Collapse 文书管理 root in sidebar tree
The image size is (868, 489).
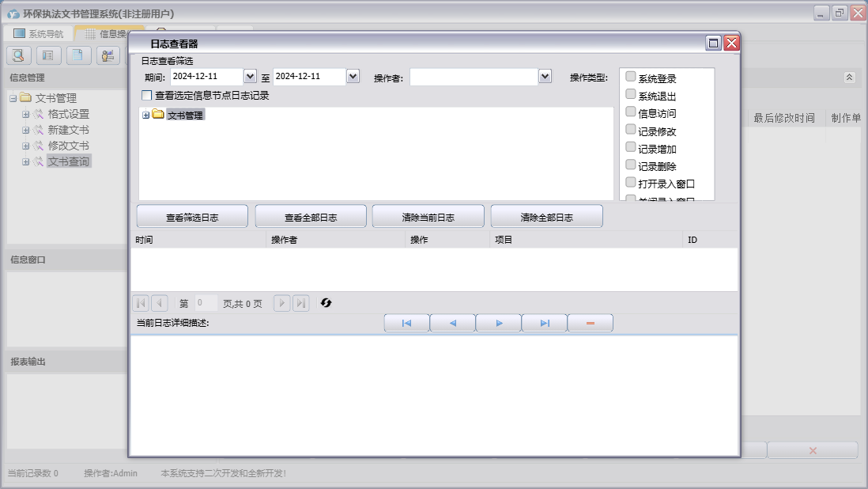(13, 99)
